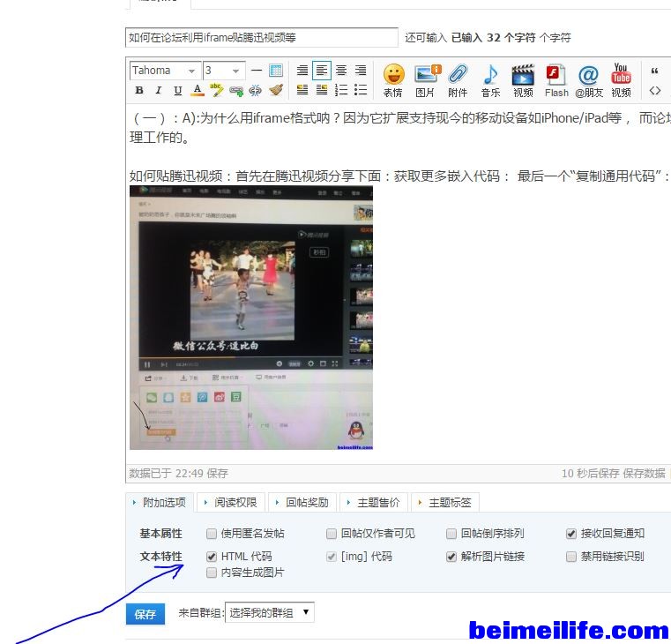Open the 表情 emoticon picker
671x644 pixels.
pos(393,79)
